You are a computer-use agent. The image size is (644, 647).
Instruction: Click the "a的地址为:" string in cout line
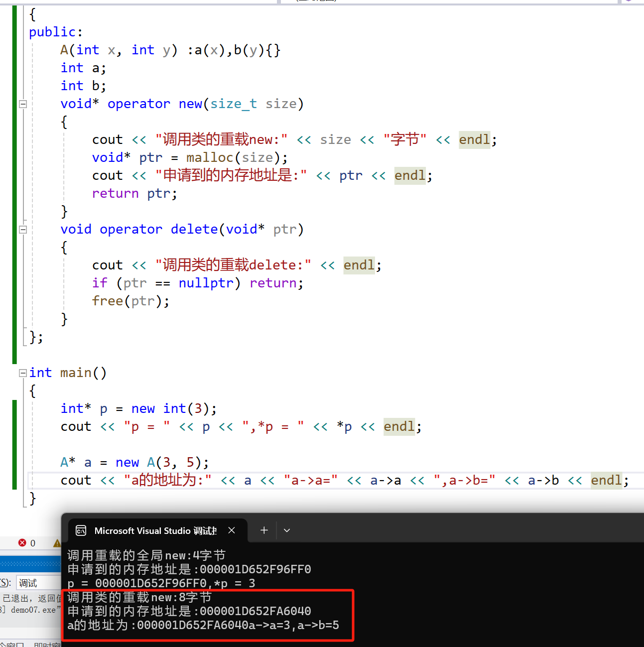pos(168,480)
